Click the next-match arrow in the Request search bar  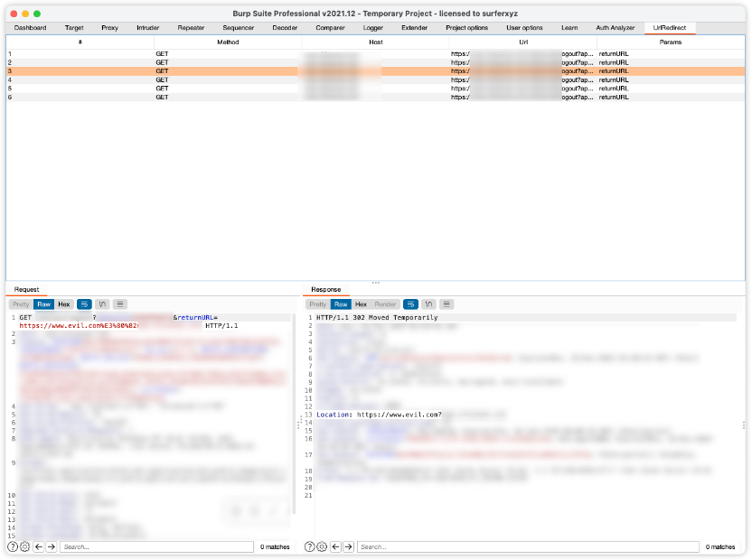coord(52,546)
